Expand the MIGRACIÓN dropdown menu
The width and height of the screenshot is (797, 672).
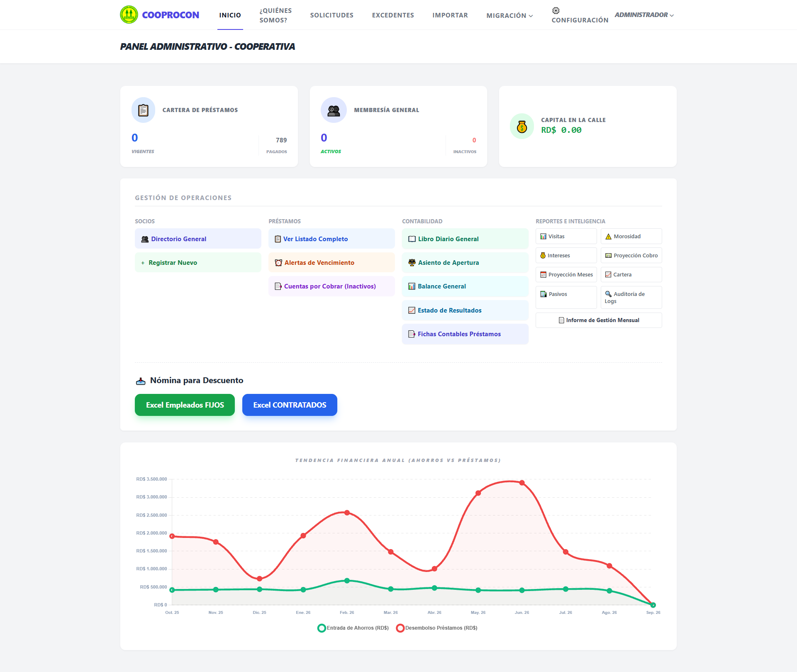point(509,15)
